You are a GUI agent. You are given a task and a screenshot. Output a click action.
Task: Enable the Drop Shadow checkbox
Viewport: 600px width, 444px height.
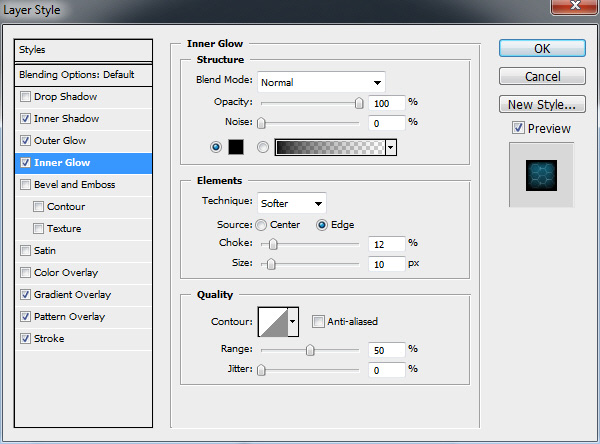25,96
